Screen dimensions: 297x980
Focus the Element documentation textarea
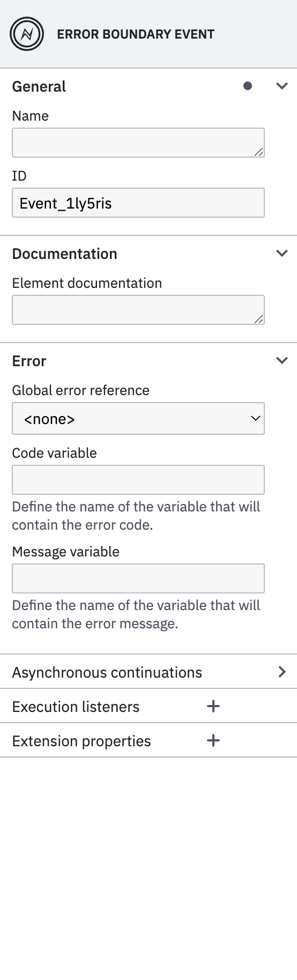[x=138, y=310]
